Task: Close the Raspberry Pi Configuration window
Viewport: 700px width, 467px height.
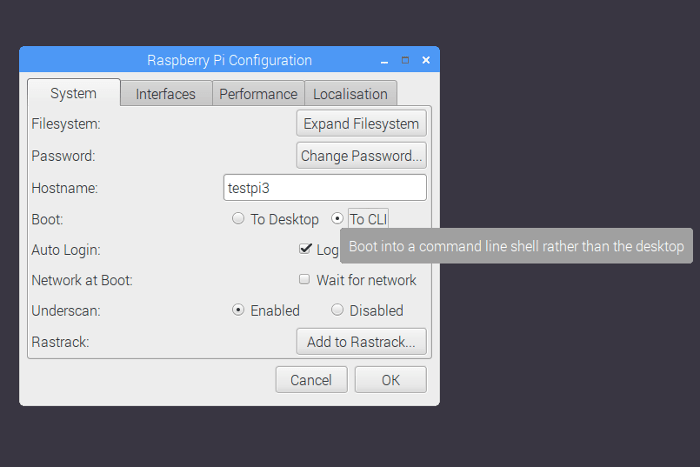Action: [426, 60]
